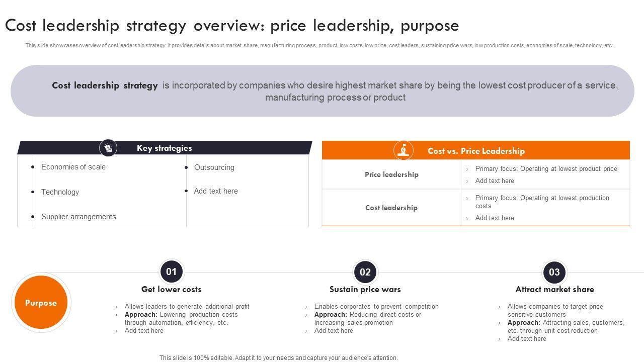Select the 03 numbered circle badge
This screenshot has height=362, width=644.
[554, 273]
